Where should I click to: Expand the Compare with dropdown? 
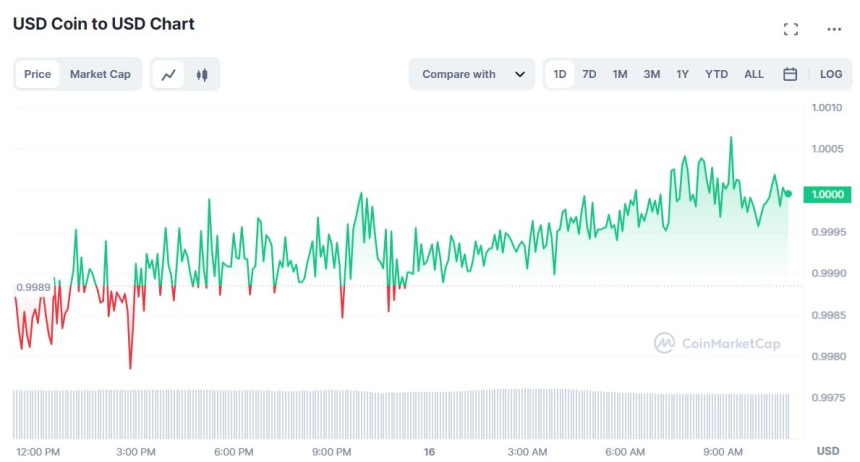pyautogui.click(x=470, y=74)
